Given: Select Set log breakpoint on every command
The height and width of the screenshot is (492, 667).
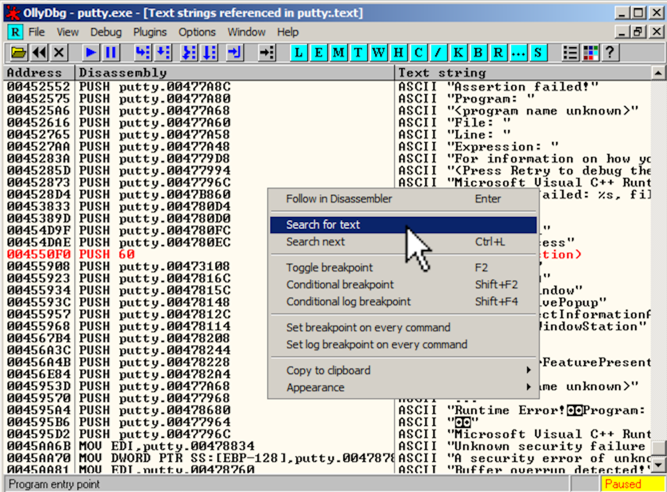Looking at the screenshot, I should click(x=403, y=344).
